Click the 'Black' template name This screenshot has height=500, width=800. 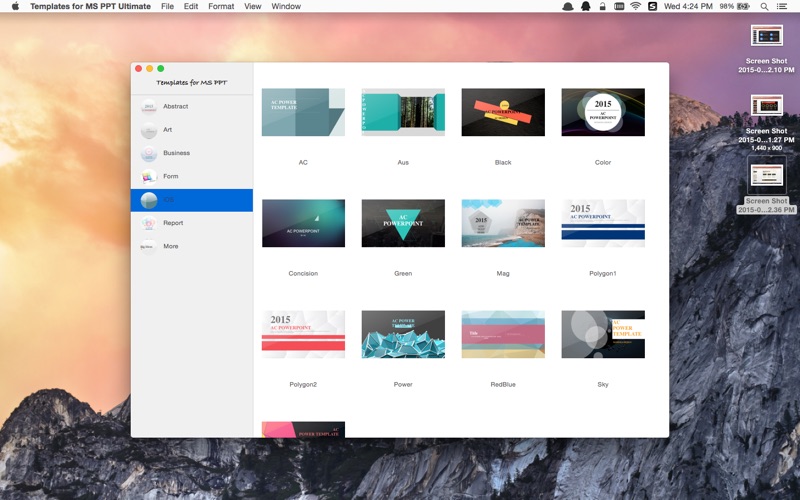pyautogui.click(x=503, y=163)
